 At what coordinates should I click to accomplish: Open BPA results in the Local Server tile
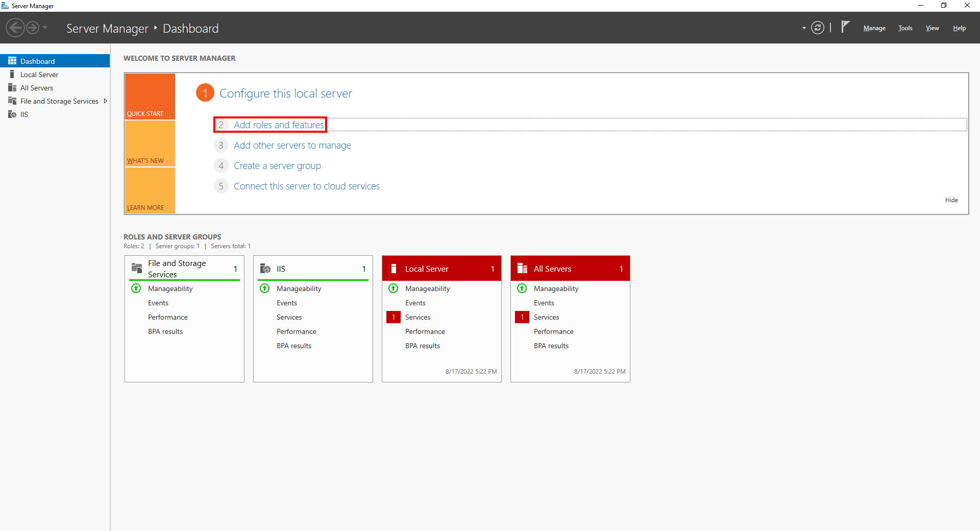pos(423,346)
